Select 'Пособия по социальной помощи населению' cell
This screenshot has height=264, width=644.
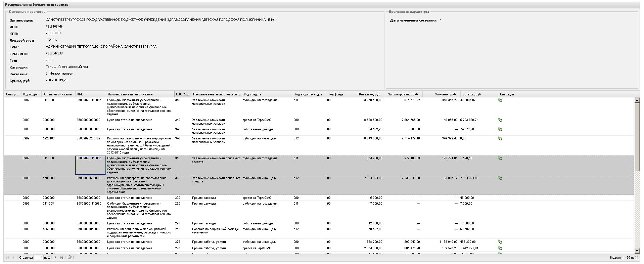(x=216, y=231)
